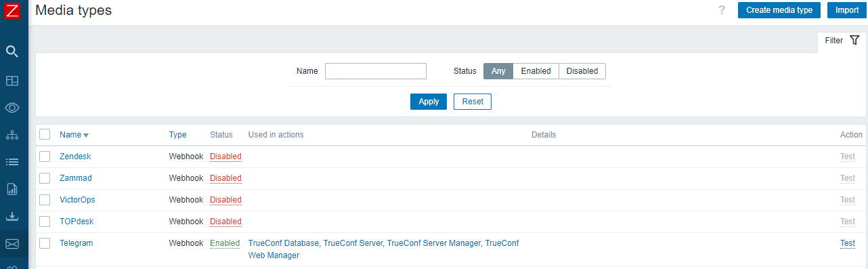The image size is (868, 269).
Task: Enable VictorOps via Disabled status link
Action: point(225,200)
